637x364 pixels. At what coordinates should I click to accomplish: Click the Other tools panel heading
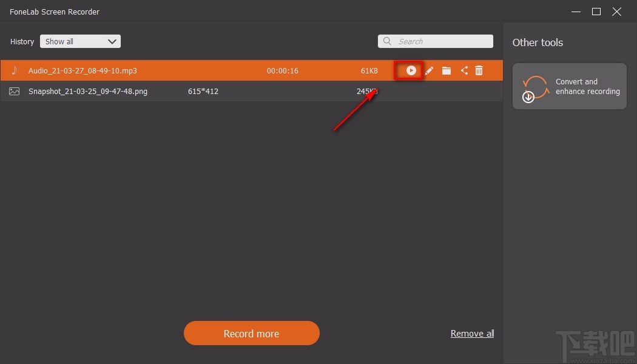pyautogui.click(x=538, y=42)
